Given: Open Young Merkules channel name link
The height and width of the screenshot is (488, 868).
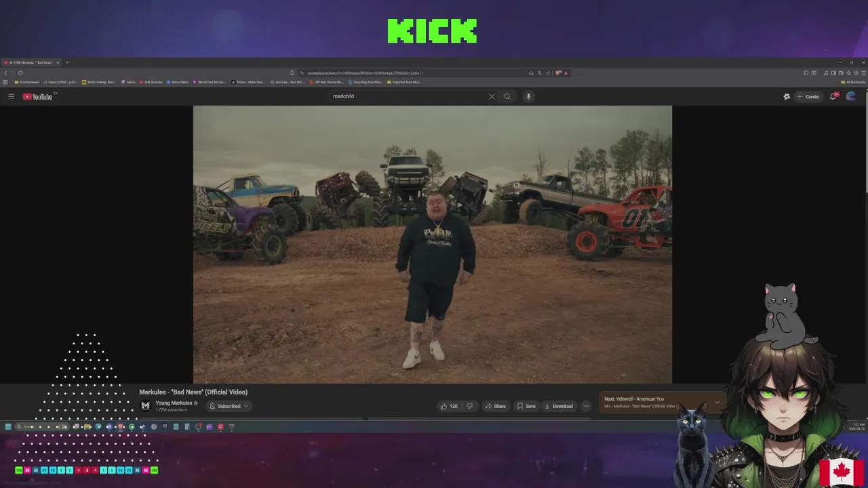Looking at the screenshot, I should click(x=174, y=403).
